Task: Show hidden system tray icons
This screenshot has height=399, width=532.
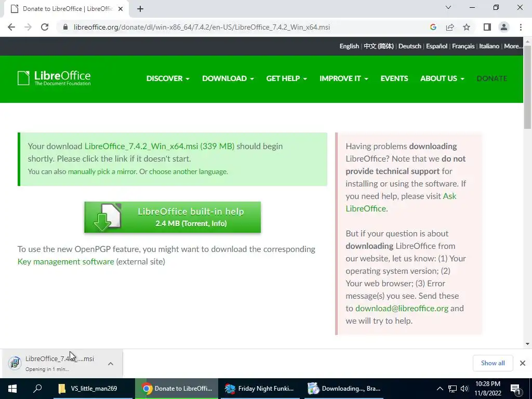Action: pyautogui.click(x=440, y=389)
